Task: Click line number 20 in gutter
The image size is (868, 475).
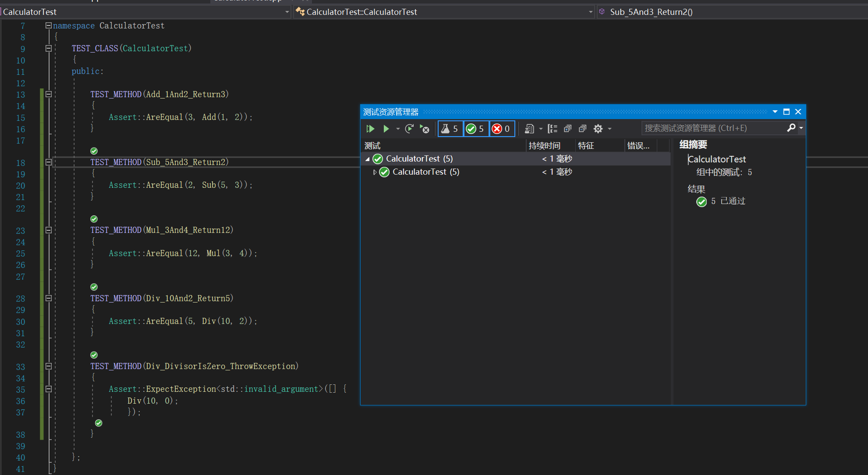Action: point(21,186)
